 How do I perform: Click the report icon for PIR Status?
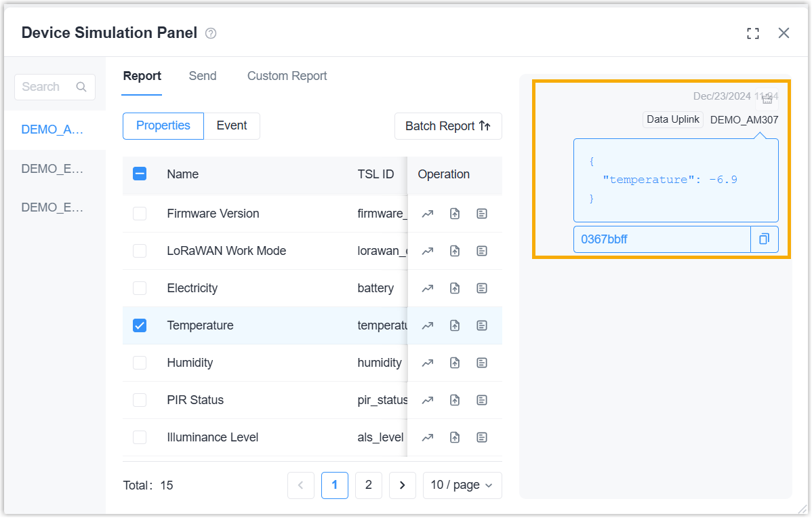(455, 401)
